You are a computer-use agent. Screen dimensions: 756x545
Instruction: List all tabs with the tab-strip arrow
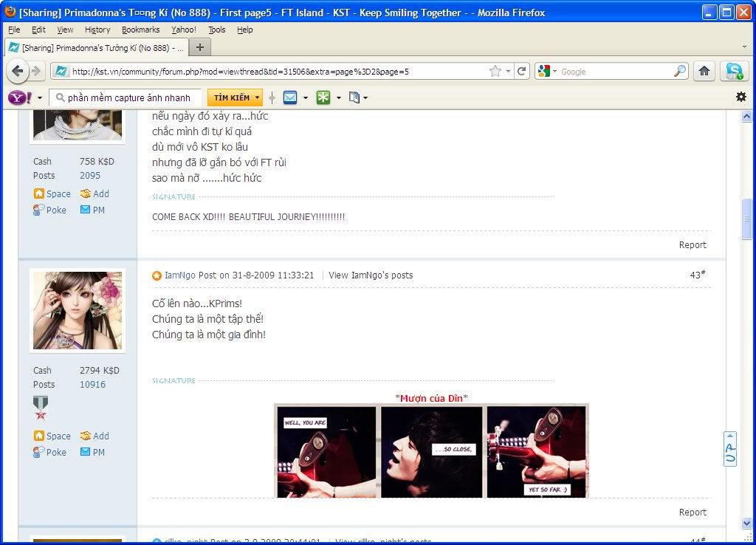[x=744, y=47]
